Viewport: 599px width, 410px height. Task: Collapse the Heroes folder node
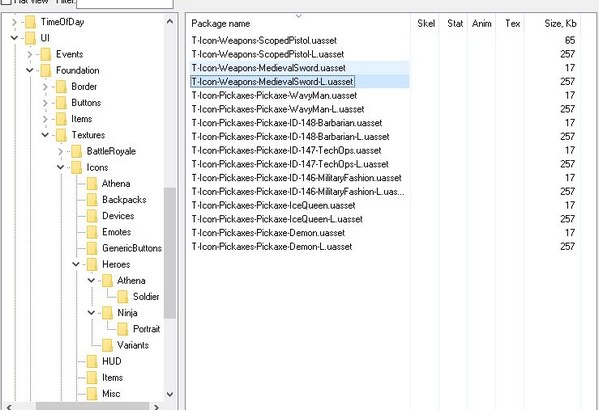pos(76,264)
